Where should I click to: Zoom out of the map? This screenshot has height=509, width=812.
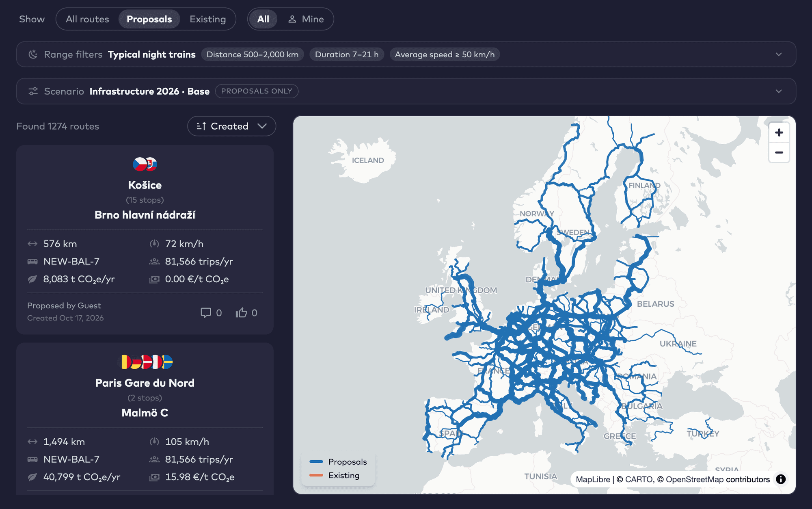779,153
